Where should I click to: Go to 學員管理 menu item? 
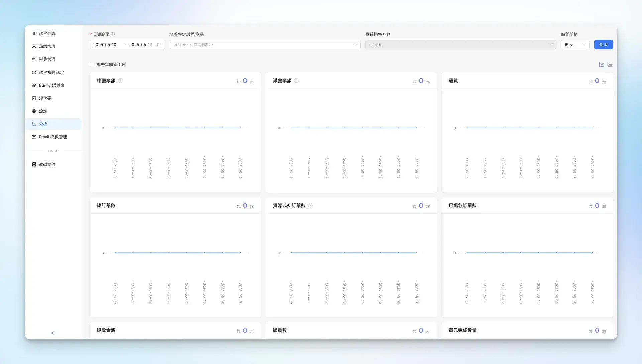(47, 59)
